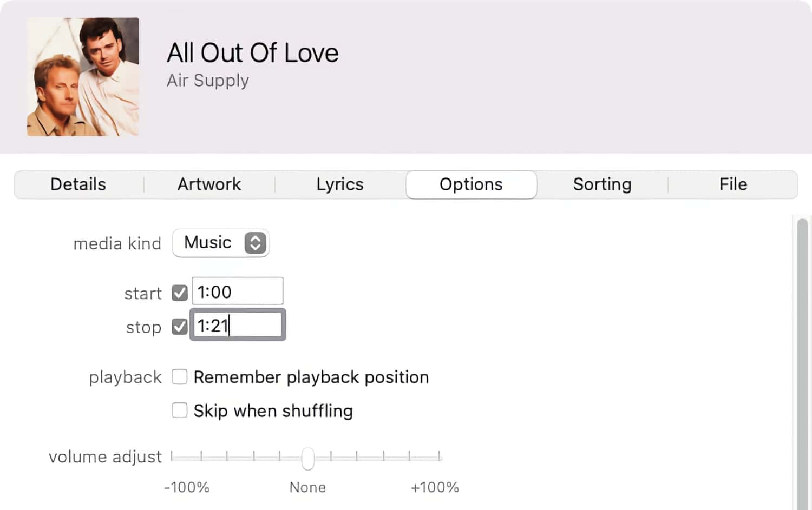Open the media kind dropdown stepper

click(x=255, y=243)
